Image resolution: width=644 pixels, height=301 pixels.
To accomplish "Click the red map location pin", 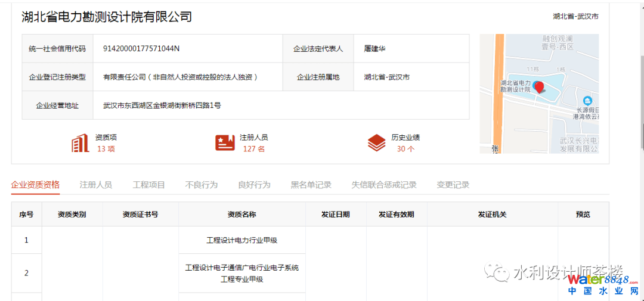I will coord(539,88).
